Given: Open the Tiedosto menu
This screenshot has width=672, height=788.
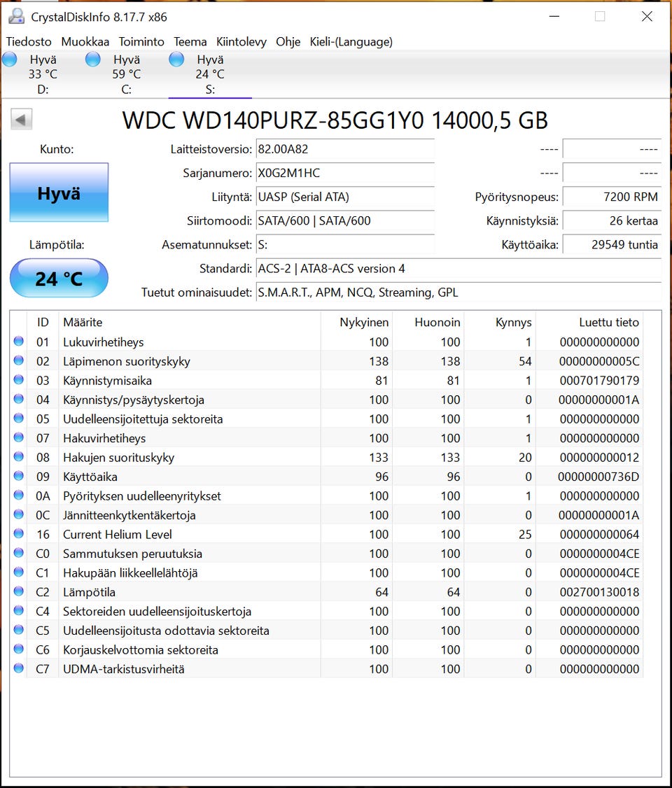Looking at the screenshot, I should click(x=29, y=42).
